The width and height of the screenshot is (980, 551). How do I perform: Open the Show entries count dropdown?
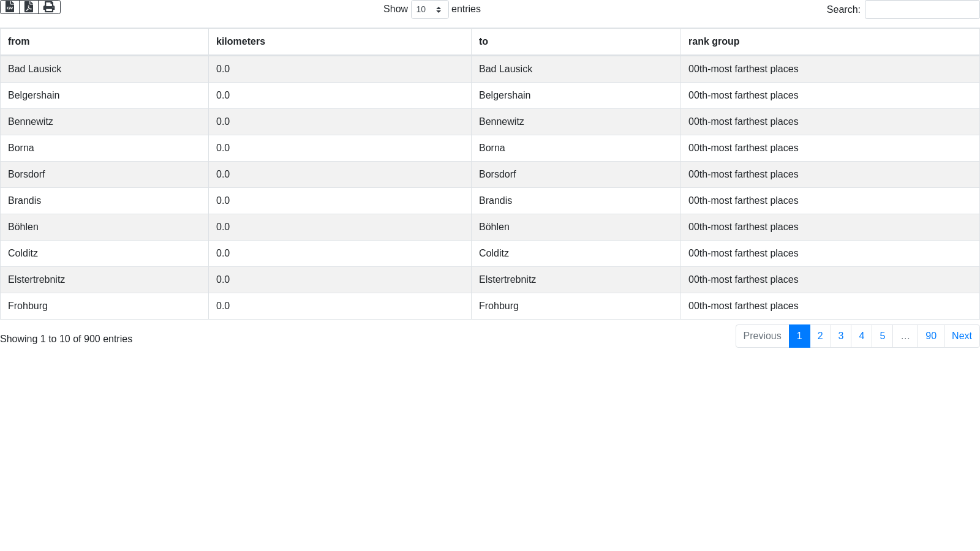(x=429, y=10)
